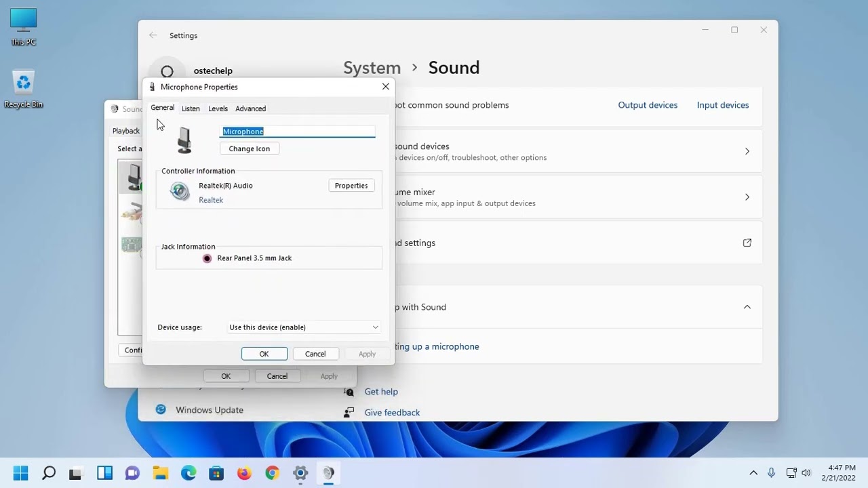Click Cancel in Microphone Properties
The image size is (868, 488).
[315, 354]
